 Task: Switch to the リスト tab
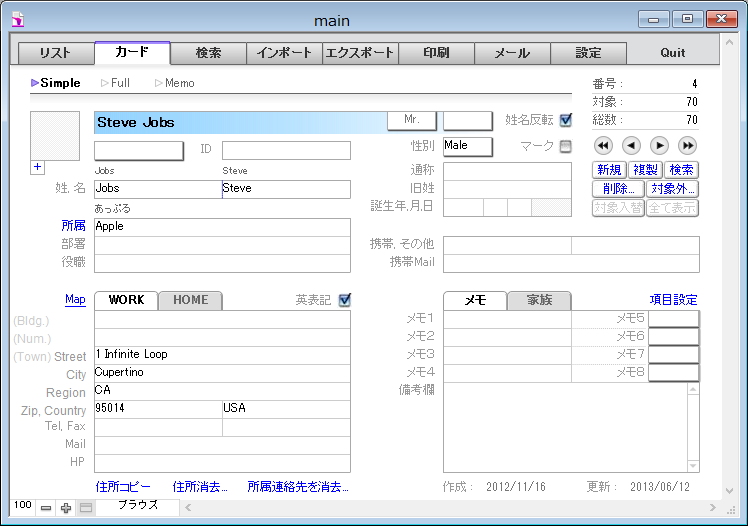tap(55, 53)
